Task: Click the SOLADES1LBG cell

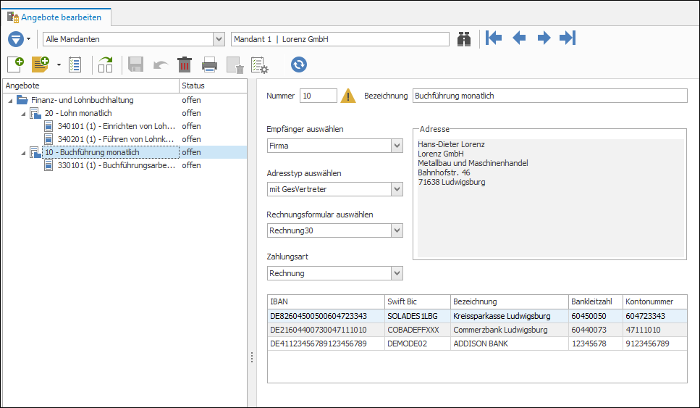Action: [417, 316]
